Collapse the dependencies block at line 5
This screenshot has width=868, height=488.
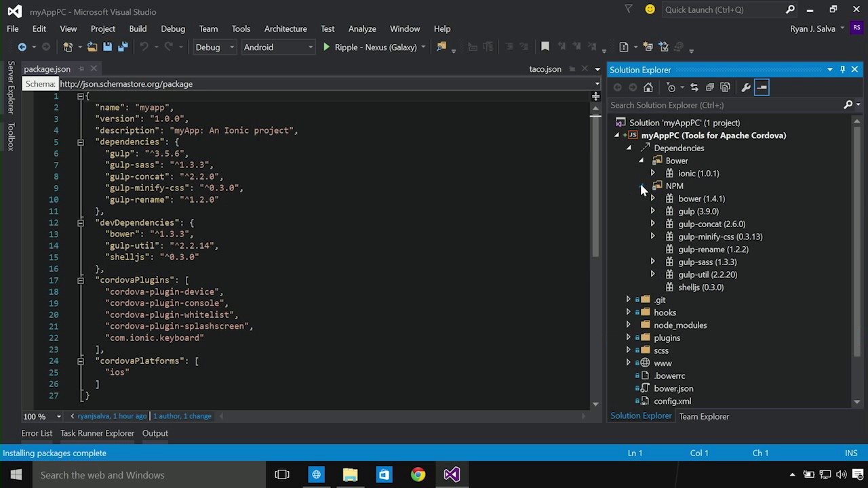click(80, 142)
